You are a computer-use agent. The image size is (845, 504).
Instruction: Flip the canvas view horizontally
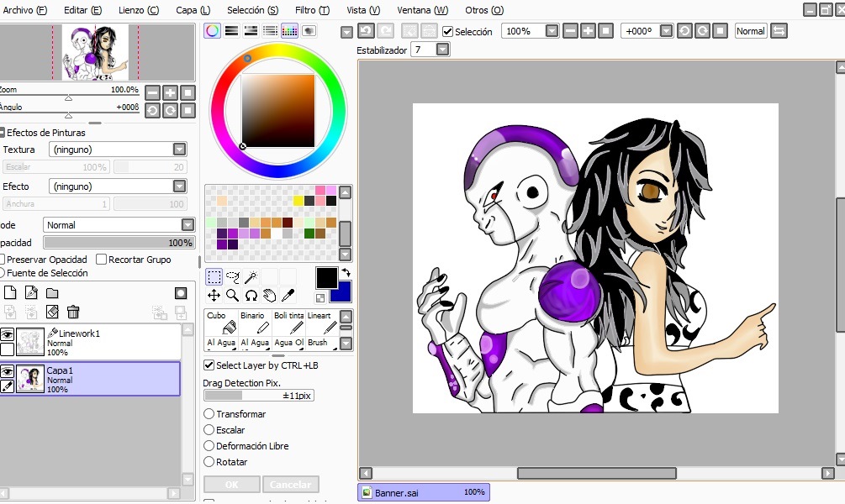(779, 31)
